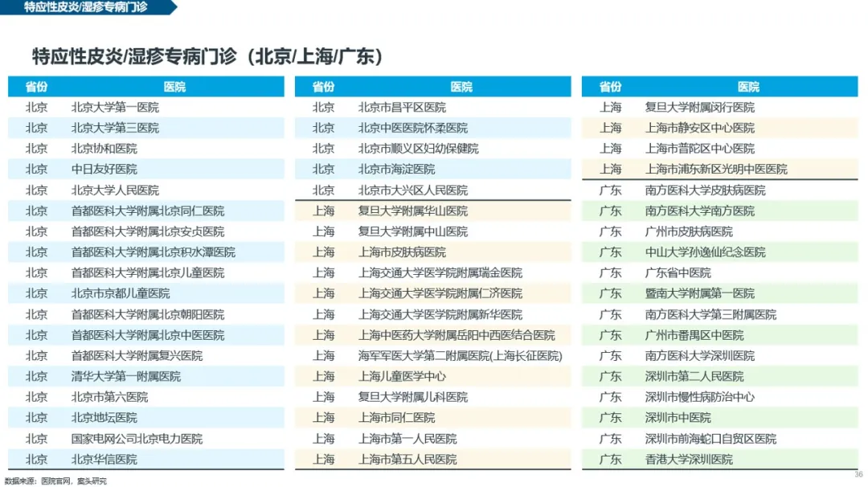
Task: Click 上海交通大学医学院附属新华医院
Action: (x=440, y=314)
